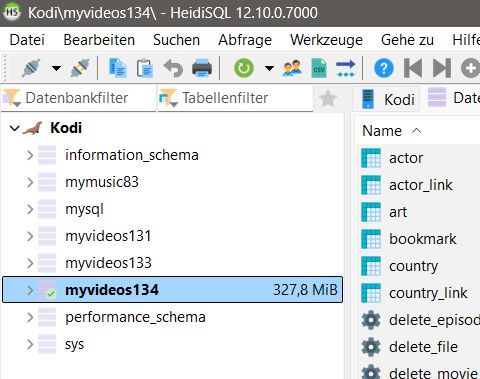Image resolution: width=480 pixels, height=379 pixels.
Task: Click the HeidiSQL title bar logo
Action: tap(12, 12)
